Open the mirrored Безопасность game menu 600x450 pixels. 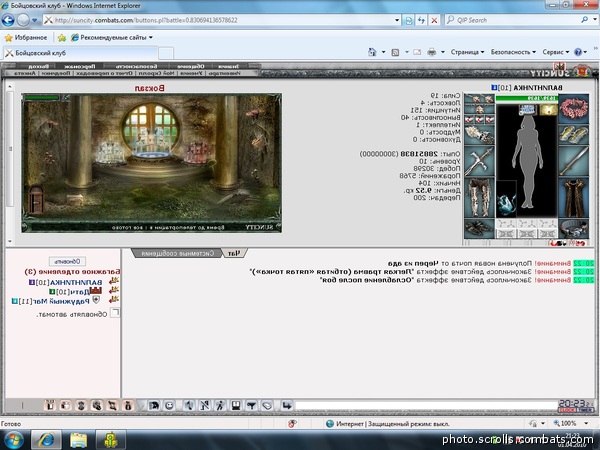136,66
